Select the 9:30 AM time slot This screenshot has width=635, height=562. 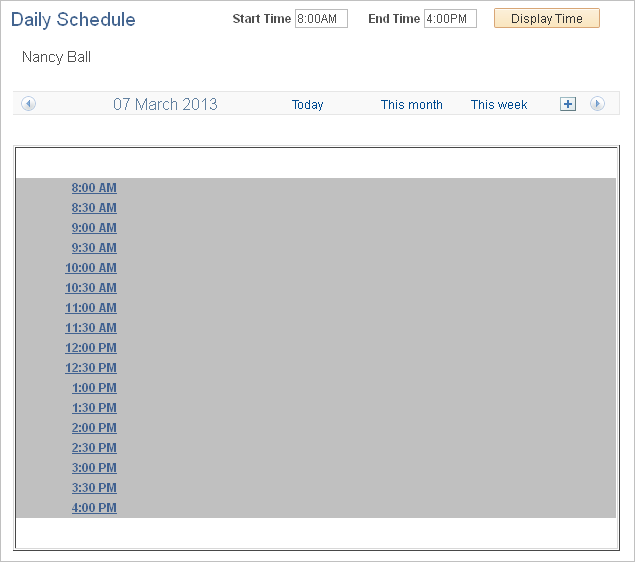94,248
